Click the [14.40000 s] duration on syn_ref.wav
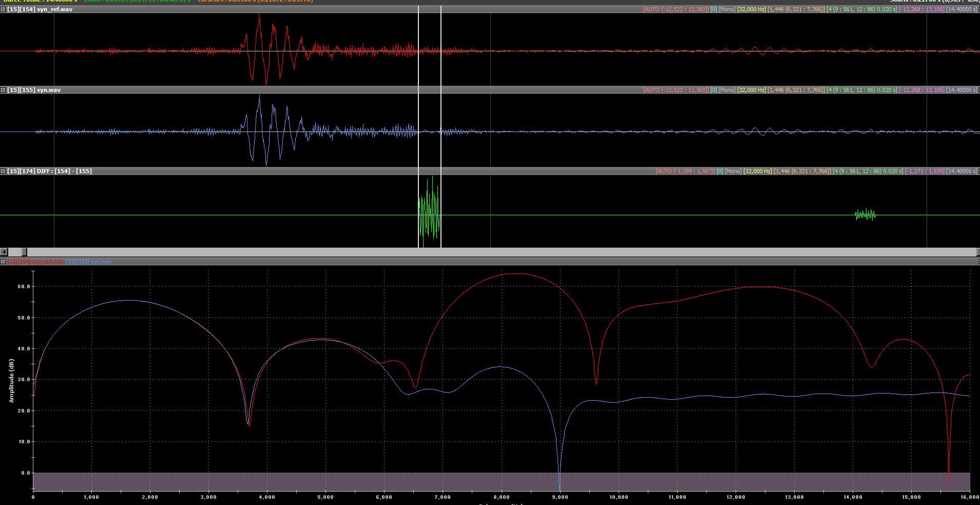The height and width of the screenshot is (505, 980). [x=962, y=9]
